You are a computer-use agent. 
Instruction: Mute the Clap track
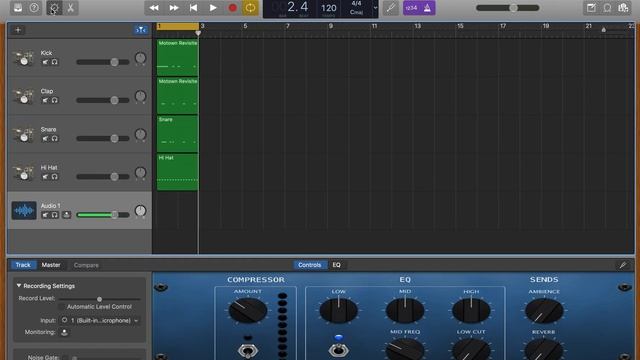(x=45, y=100)
